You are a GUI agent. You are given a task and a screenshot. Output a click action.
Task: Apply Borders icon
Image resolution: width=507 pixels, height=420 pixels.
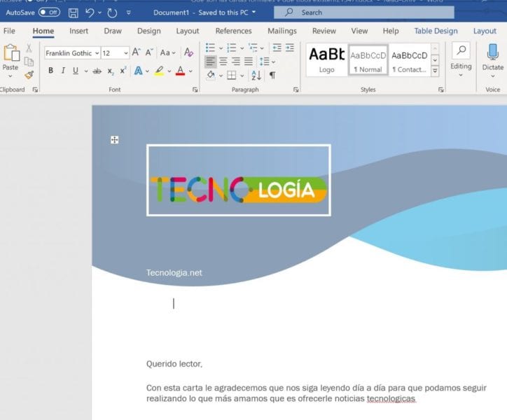tap(232, 76)
